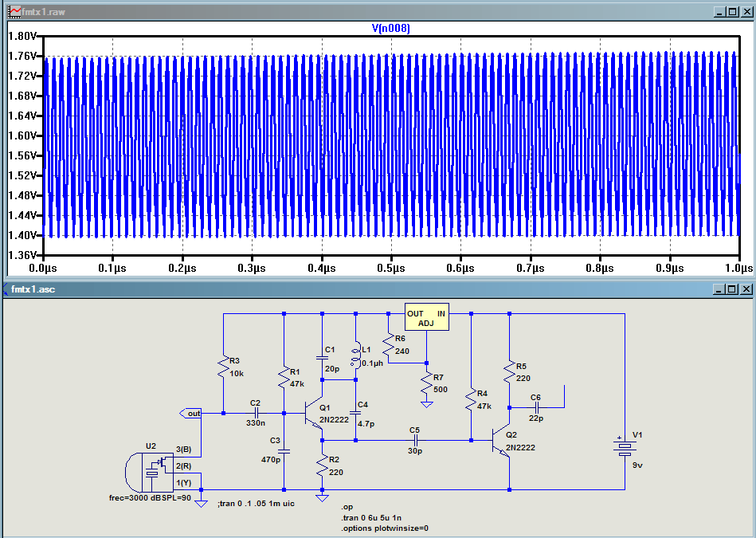Click the 500 value of R7
The image size is (756, 538).
[441, 390]
